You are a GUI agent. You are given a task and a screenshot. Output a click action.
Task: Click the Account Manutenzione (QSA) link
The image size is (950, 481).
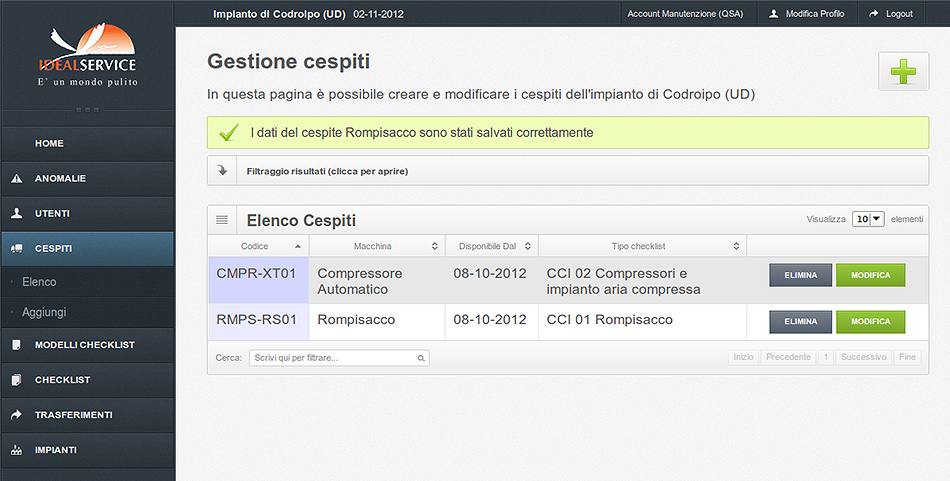point(685,13)
